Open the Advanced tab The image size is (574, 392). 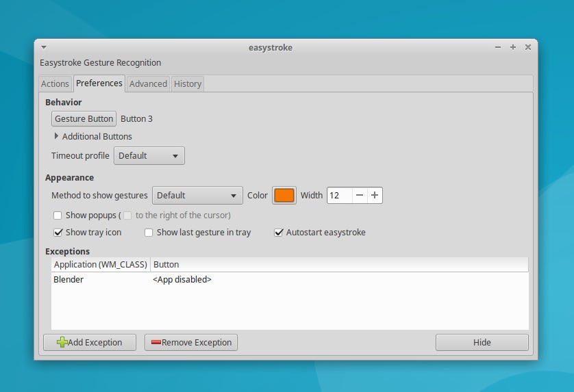(x=148, y=83)
